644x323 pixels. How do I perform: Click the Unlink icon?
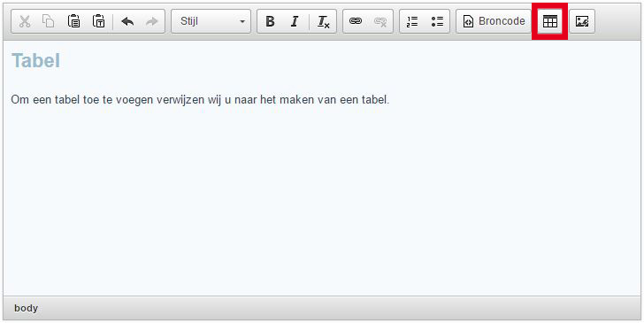(x=380, y=21)
